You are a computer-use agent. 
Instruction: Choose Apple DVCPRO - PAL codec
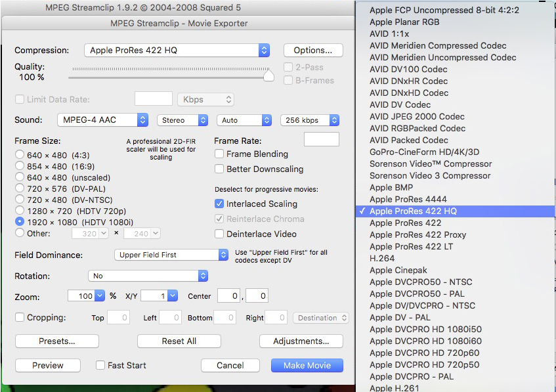click(456, 376)
